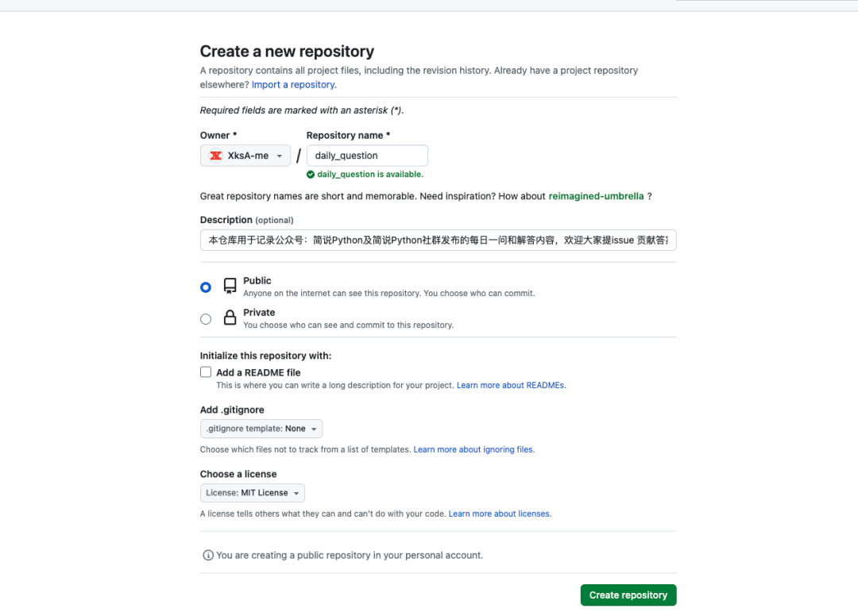Image resolution: width=858 pixels, height=616 pixels.
Task: Open Learn more about READMEs
Action: tap(511, 384)
